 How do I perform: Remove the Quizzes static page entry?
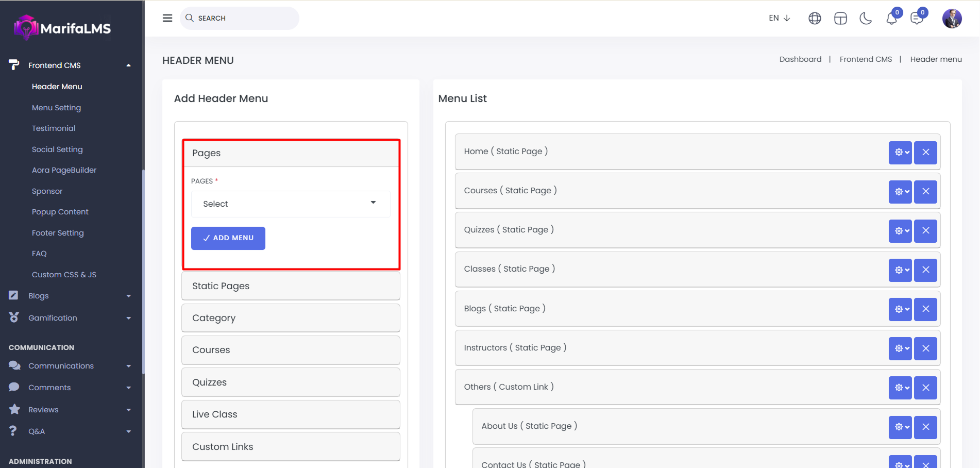point(925,230)
